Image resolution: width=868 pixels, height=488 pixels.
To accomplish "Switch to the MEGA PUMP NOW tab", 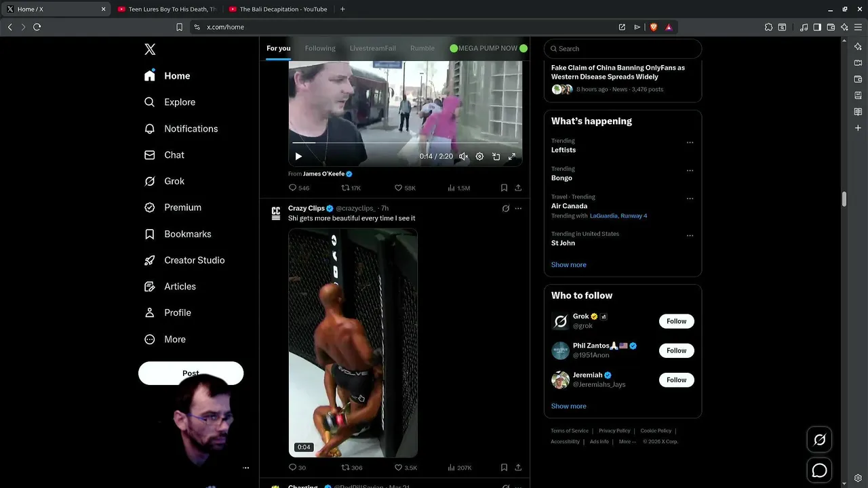I will (488, 48).
